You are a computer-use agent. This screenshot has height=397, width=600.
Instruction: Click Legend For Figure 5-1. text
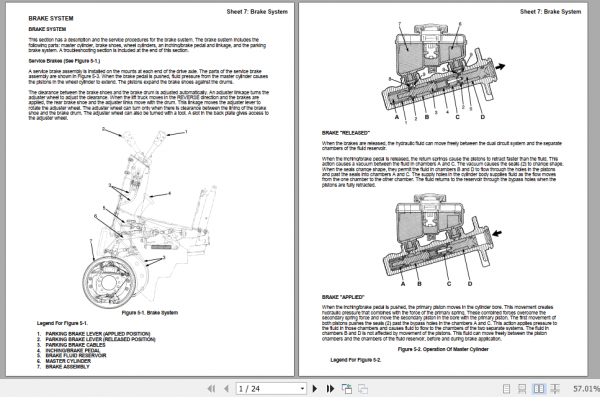62,323
